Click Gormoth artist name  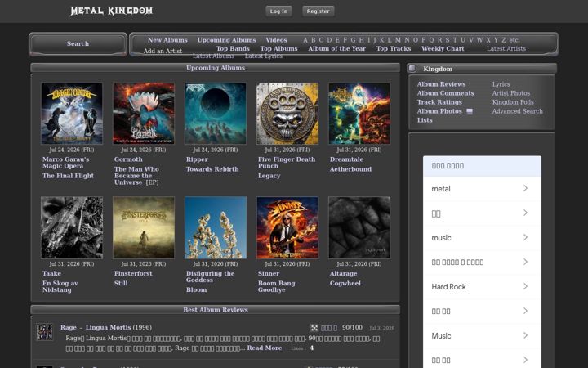[128, 159]
